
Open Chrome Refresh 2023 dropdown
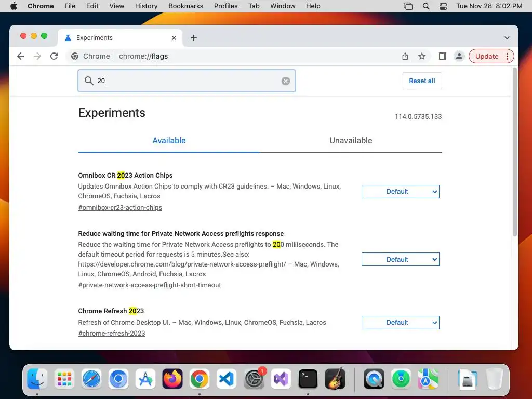pos(401,323)
